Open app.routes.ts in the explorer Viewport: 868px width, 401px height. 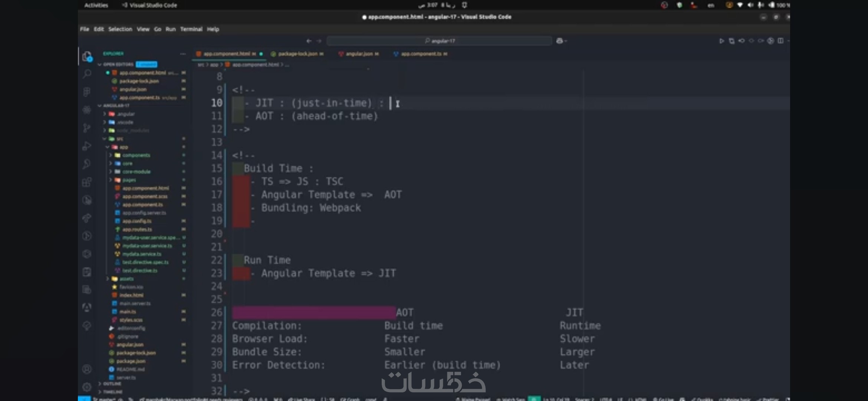click(x=137, y=229)
